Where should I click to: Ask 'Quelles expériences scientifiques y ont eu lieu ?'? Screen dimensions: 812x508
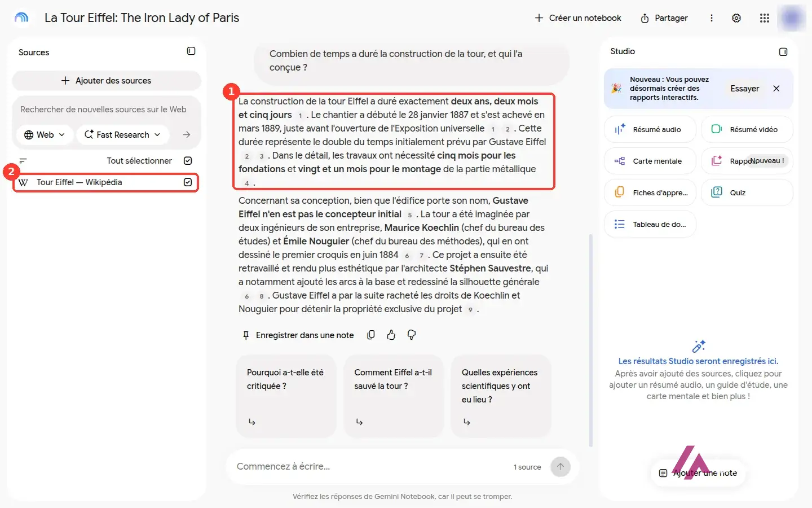501,396
